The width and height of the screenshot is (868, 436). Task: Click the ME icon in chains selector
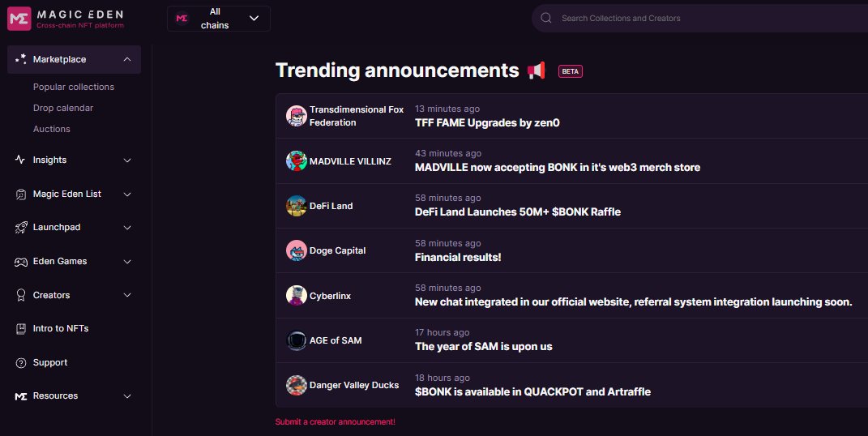click(182, 19)
